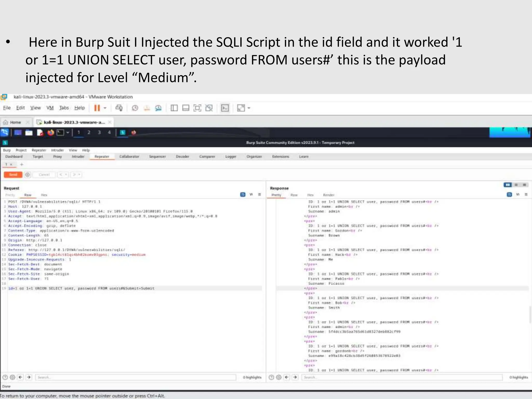Switch to the Target tab
This screenshot has width=532, height=399.
38,157
